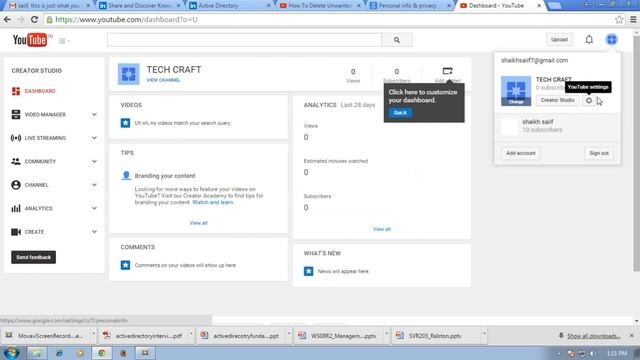The image size is (640, 360).
Task: Click the Sign out button
Action: pos(599,153)
